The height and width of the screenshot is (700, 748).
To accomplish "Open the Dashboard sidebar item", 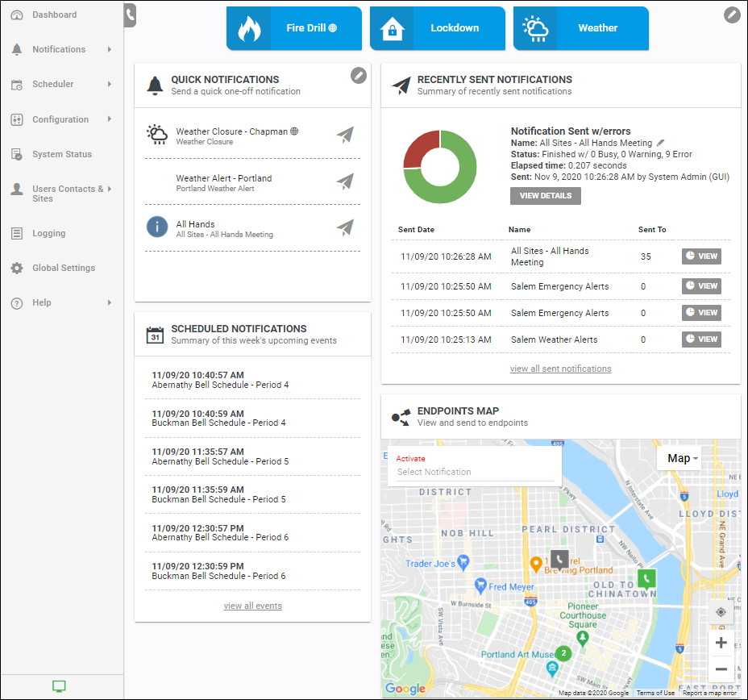I will click(x=54, y=15).
